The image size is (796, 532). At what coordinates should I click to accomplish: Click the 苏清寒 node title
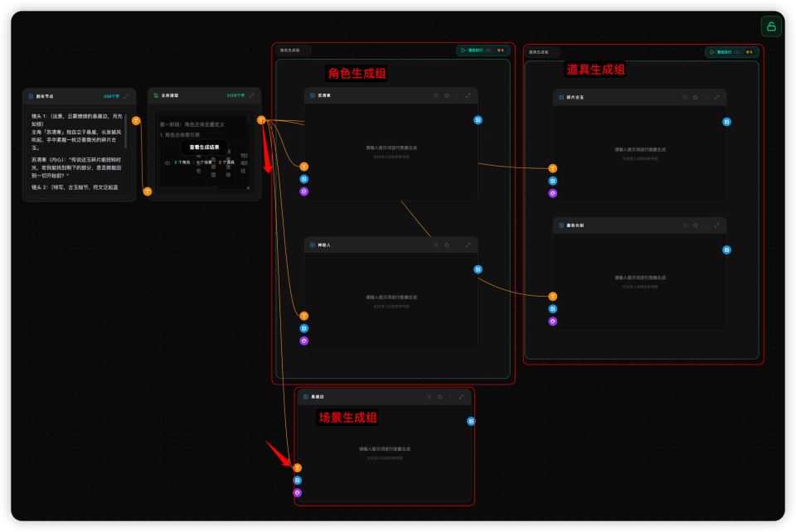324,95
